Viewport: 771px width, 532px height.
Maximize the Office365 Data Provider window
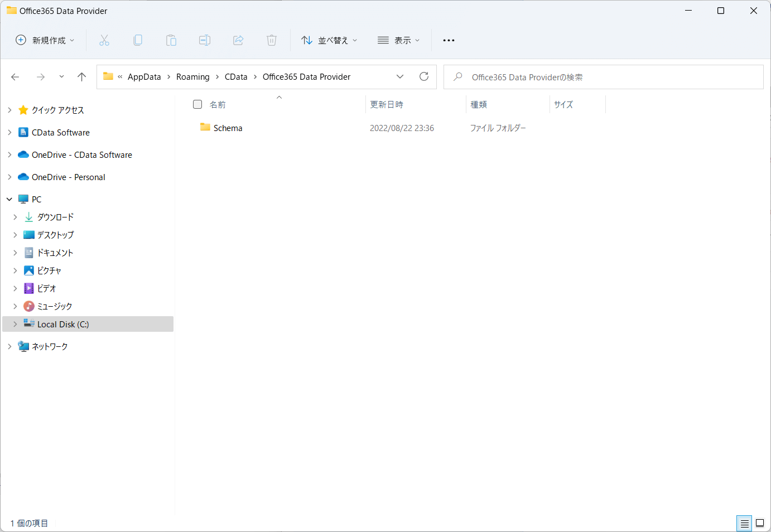pyautogui.click(x=721, y=11)
